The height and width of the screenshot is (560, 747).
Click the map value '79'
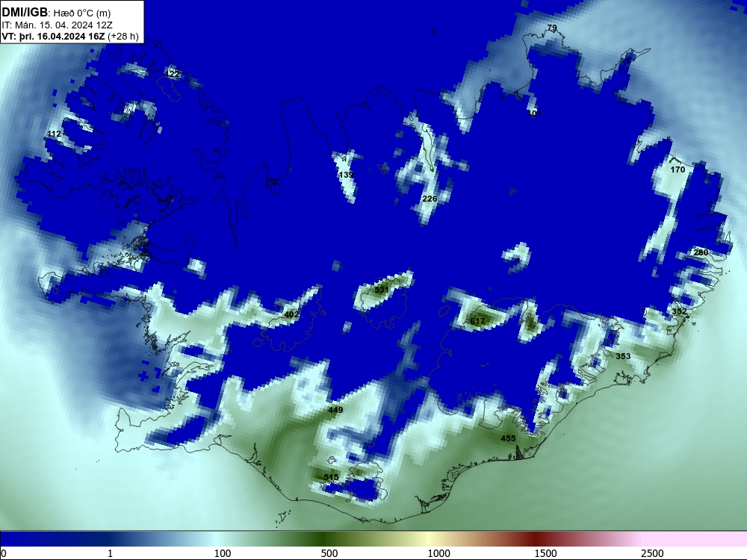(552, 28)
